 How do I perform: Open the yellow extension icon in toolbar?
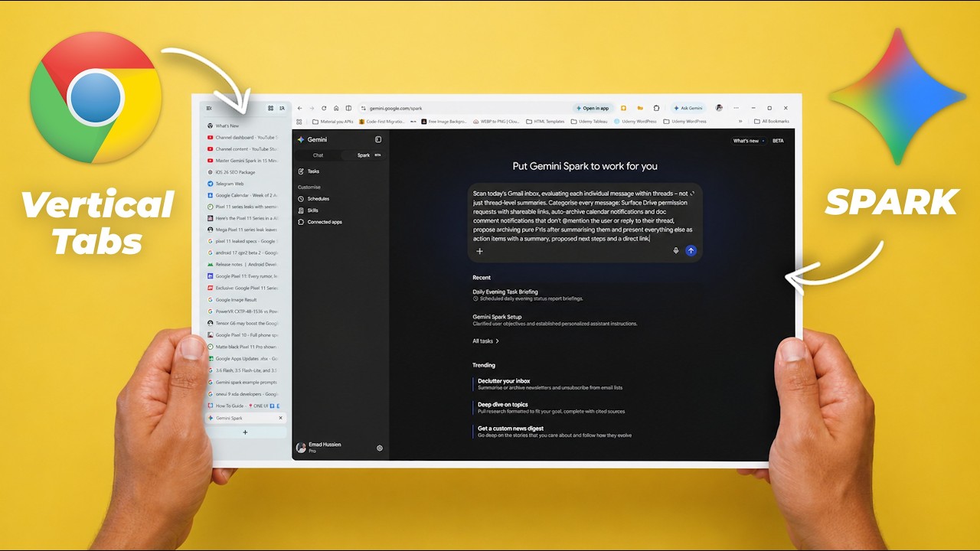(x=624, y=109)
